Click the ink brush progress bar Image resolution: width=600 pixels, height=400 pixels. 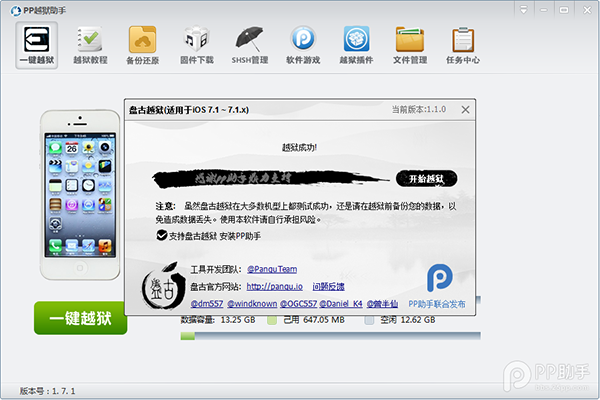[271, 178]
